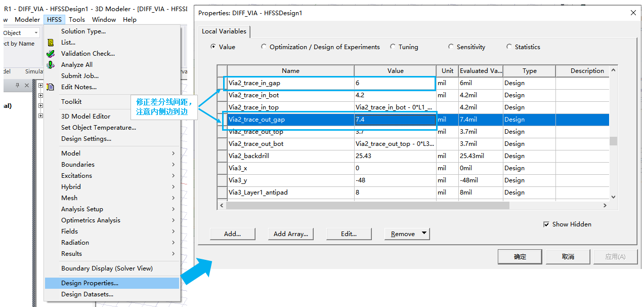Select the Value radio button
The image size is (644, 307).
tap(213, 47)
